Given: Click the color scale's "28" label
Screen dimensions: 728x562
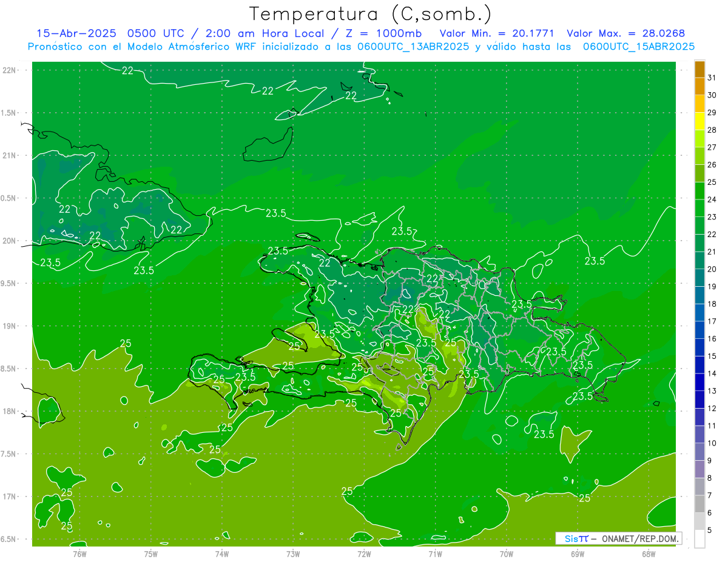Looking at the screenshot, I should coord(712,130).
